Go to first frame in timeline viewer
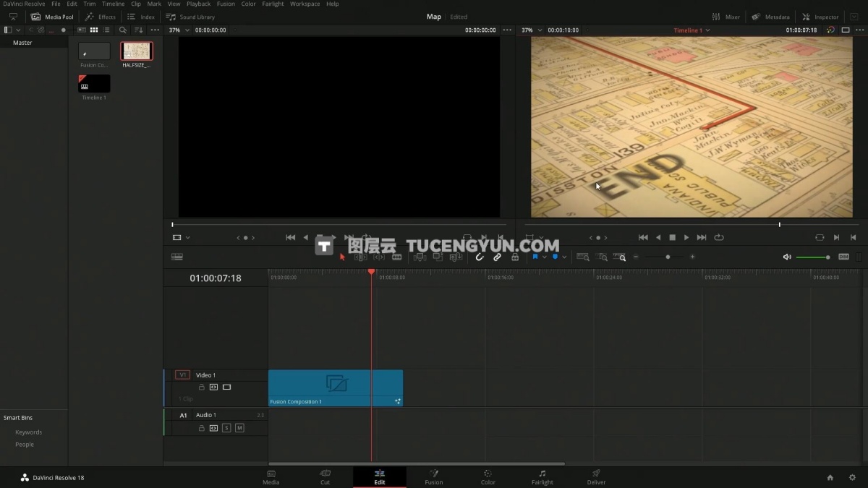Viewport: 868px width, 488px height. 643,237
